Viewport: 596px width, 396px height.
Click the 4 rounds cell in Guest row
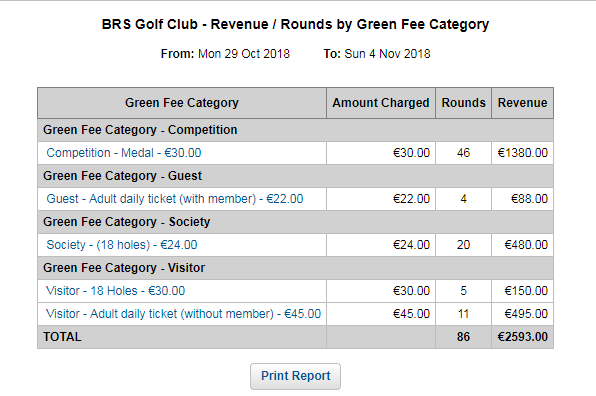click(463, 199)
